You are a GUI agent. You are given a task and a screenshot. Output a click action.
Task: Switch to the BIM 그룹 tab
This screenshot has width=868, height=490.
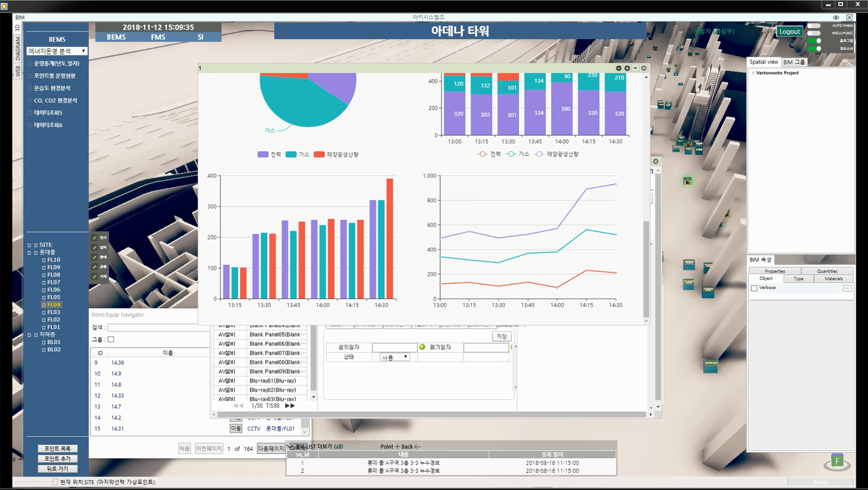(x=794, y=62)
